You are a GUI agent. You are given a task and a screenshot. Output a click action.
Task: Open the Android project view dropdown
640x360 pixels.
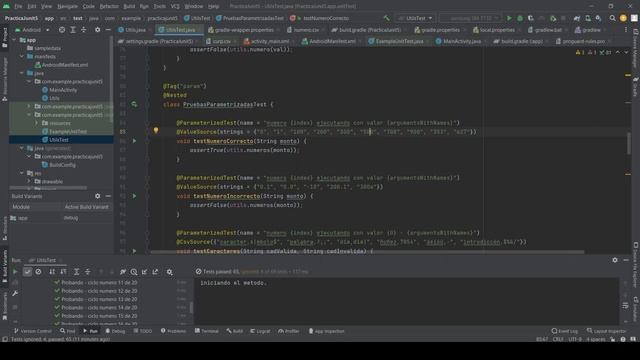[x=32, y=30]
